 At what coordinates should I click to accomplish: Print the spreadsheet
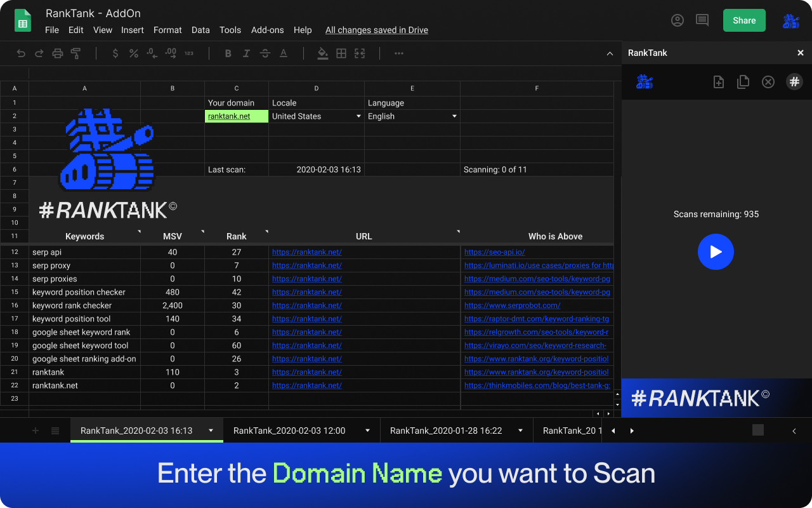(x=58, y=53)
